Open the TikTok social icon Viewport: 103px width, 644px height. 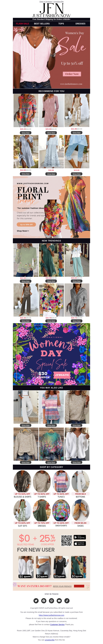click(67, 601)
